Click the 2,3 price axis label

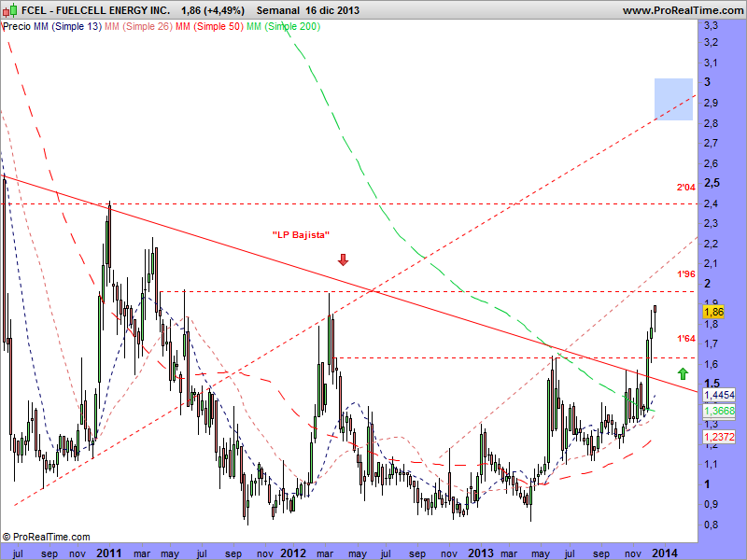(x=711, y=223)
